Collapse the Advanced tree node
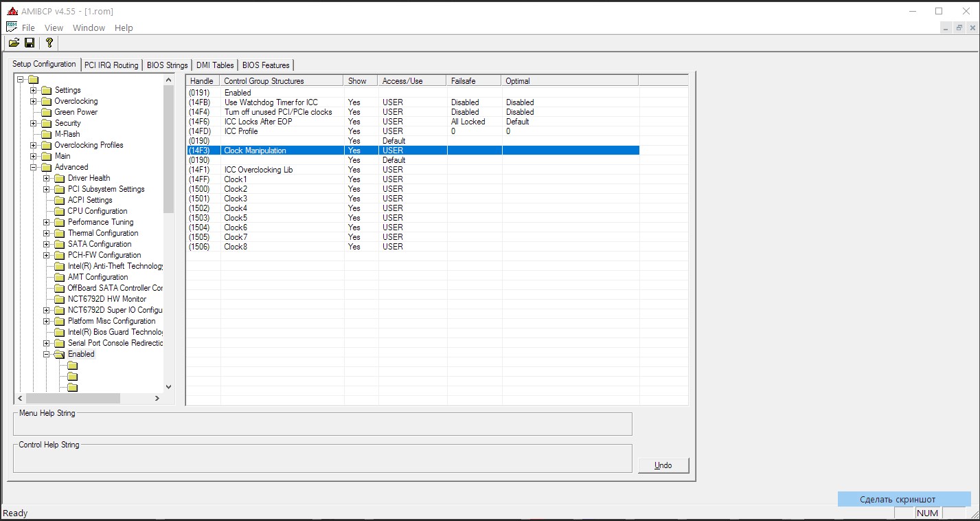This screenshot has height=521, width=980. tap(33, 167)
